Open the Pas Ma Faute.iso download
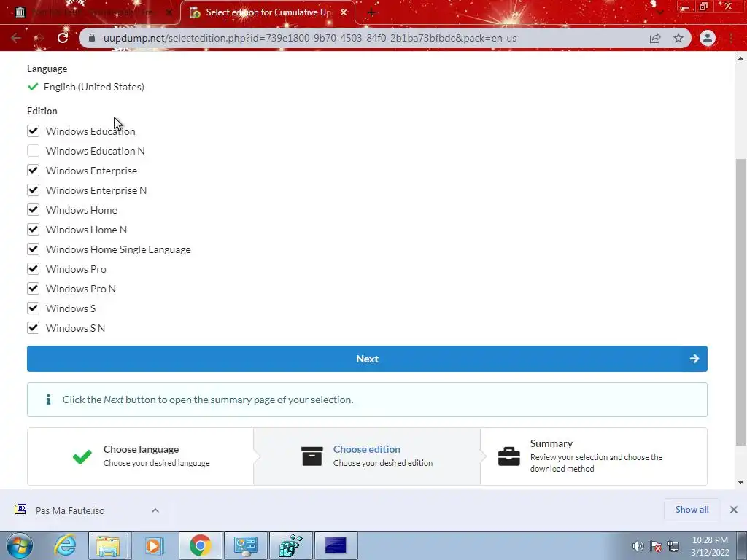 point(70,510)
